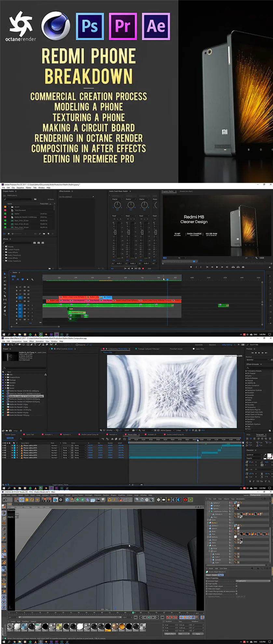Select Essentials workspace in After Effects

tap(199, 344)
